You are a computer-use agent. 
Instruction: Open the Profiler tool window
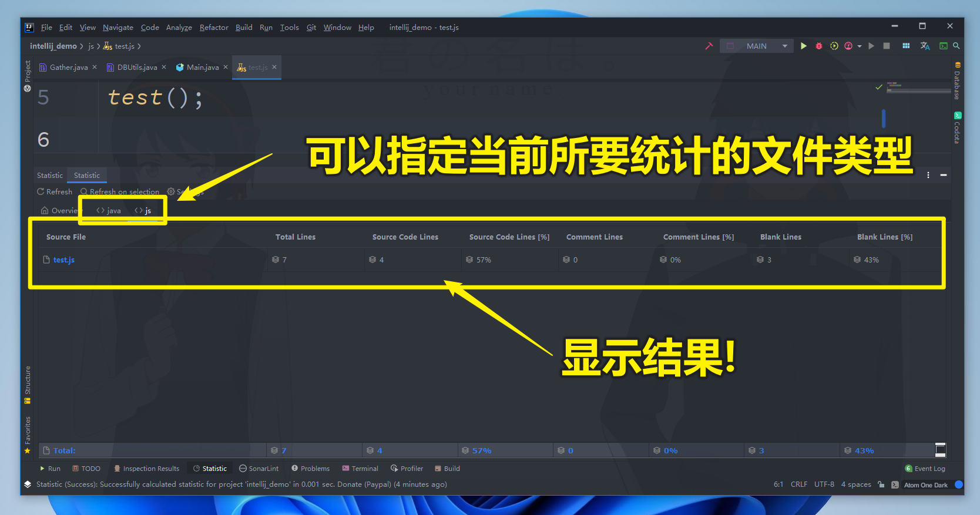(407, 469)
